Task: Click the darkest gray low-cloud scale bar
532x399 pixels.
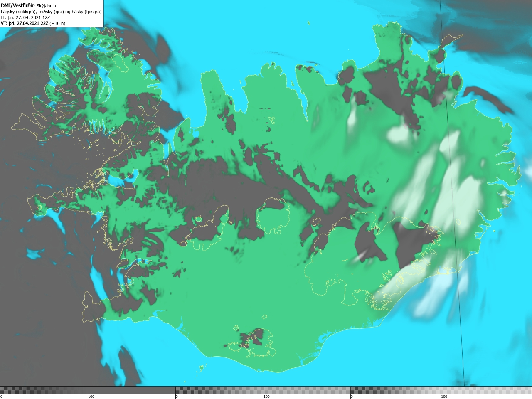Action: [88, 390]
